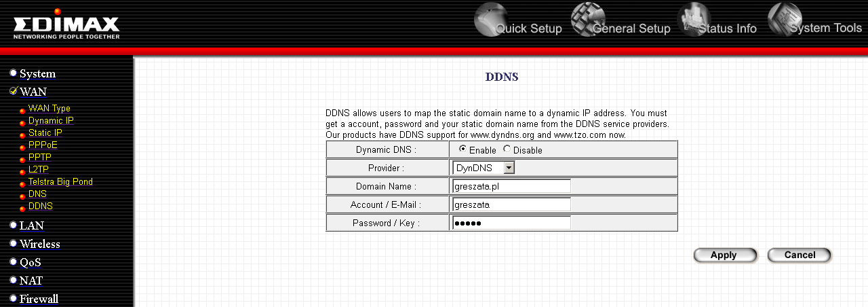Open the Telstra Big Pond page
Viewport: 868px width, 307px height.
click(x=60, y=181)
